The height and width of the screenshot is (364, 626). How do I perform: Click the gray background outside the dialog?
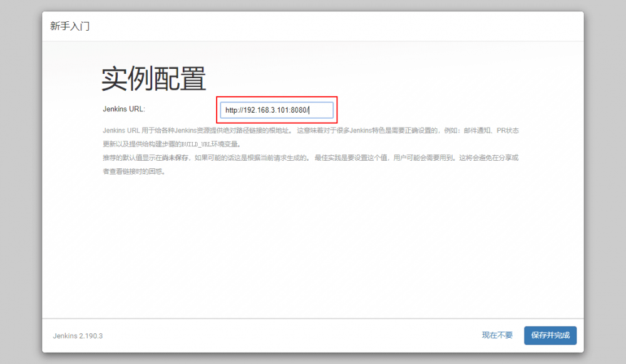coord(19,188)
